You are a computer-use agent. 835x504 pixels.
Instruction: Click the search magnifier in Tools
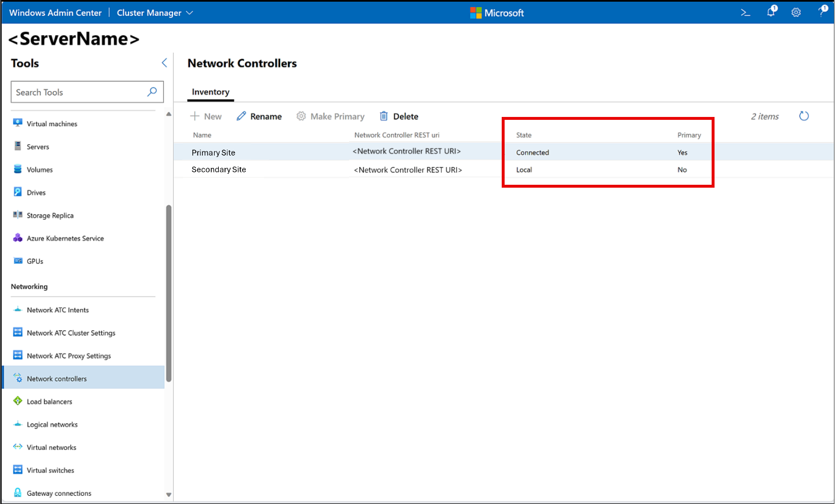tap(152, 92)
